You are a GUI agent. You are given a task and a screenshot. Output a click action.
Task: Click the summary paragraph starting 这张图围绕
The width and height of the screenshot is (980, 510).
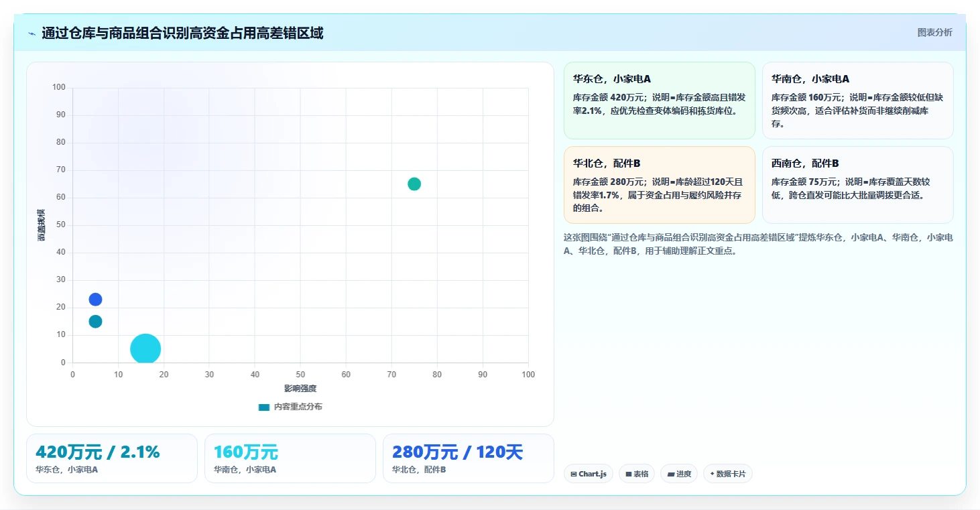tap(759, 244)
